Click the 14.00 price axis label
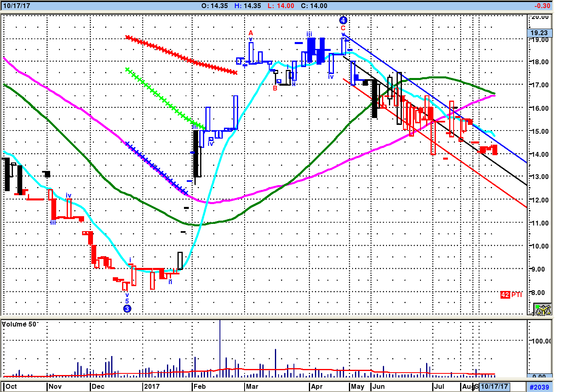Screen dimensions: 566x392 540,154
